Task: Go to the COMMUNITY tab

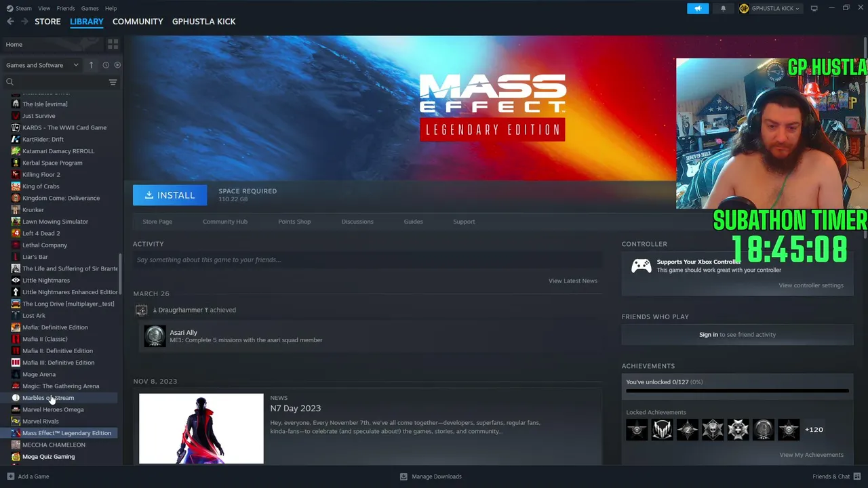Action: pos(138,22)
